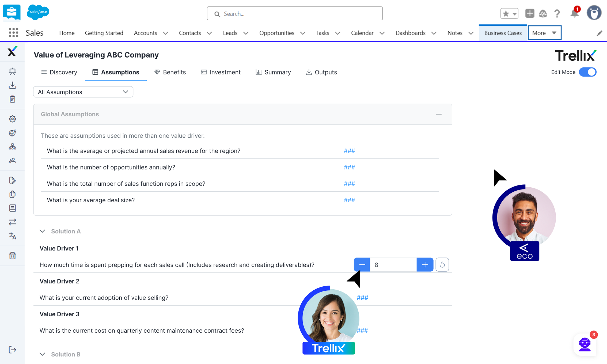
Task: Collapse the Global Assumptions section
Action: [x=438, y=114]
